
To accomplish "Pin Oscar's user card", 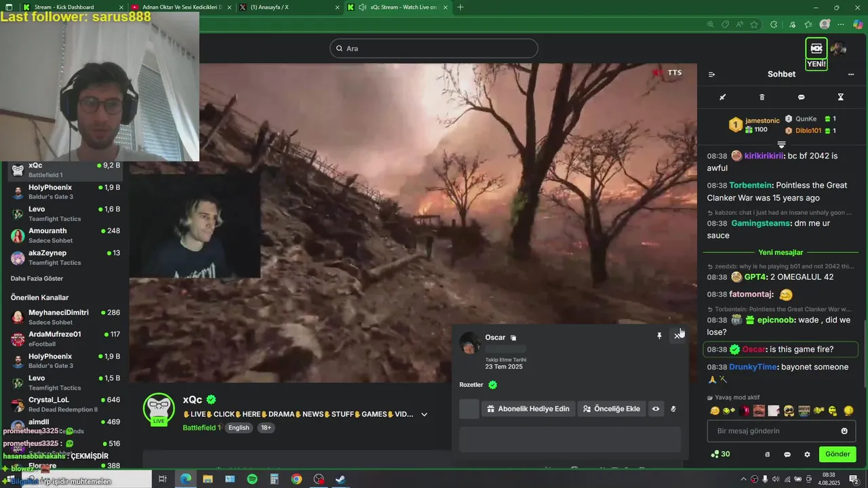I will pyautogui.click(x=659, y=335).
